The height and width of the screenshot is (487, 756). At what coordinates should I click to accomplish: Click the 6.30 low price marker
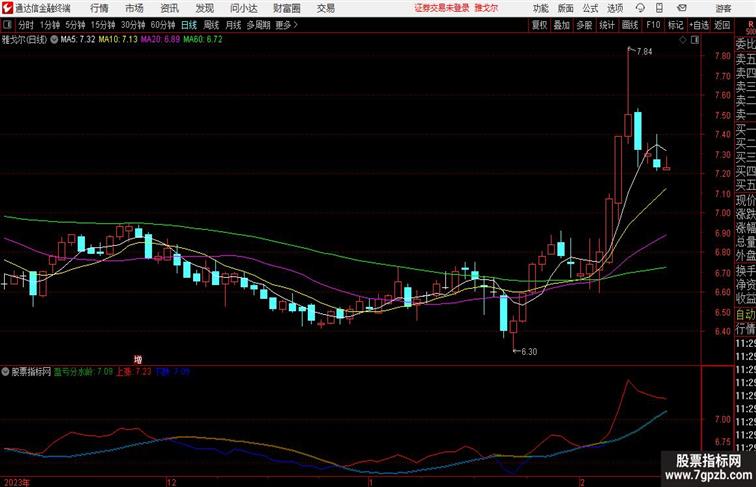pyautogui.click(x=529, y=352)
